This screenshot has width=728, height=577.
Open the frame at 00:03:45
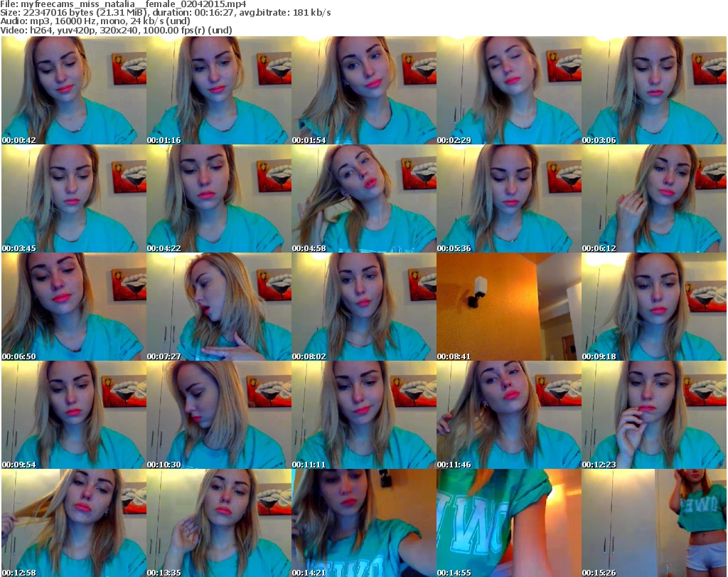[x=74, y=198]
